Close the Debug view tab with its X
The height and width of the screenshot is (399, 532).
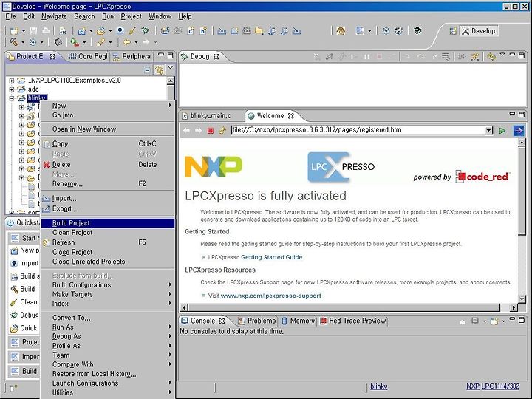click(x=216, y=57)
